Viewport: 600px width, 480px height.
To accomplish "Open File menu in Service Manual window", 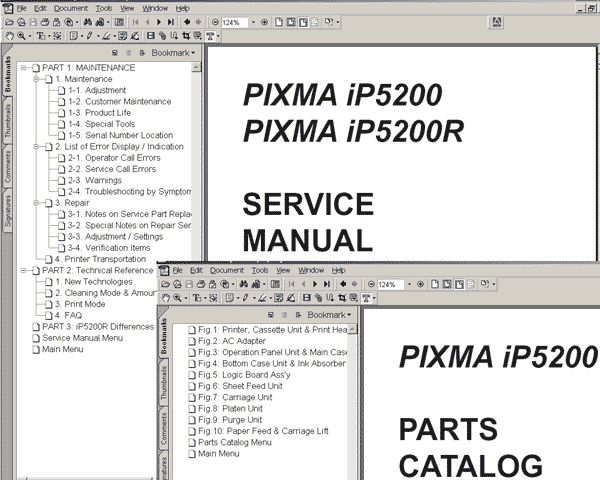I will coord(22,8).
